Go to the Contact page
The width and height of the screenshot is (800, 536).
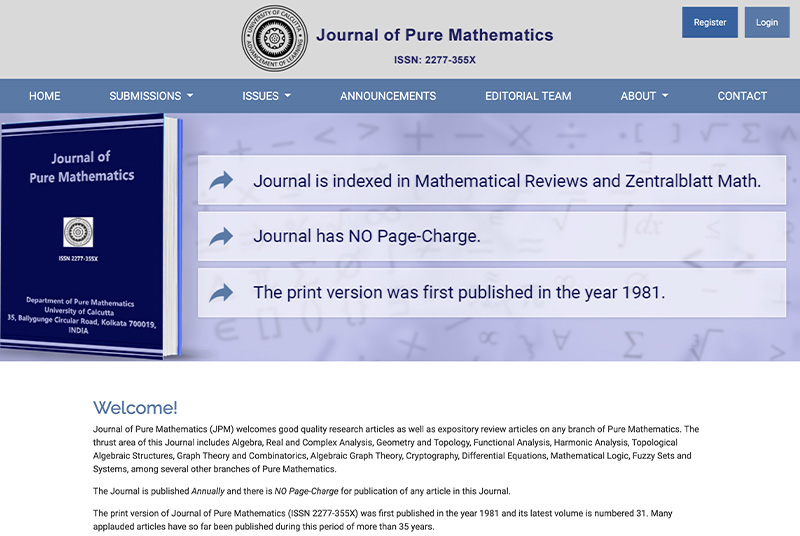pyautogui.click(x=742, y=96)
